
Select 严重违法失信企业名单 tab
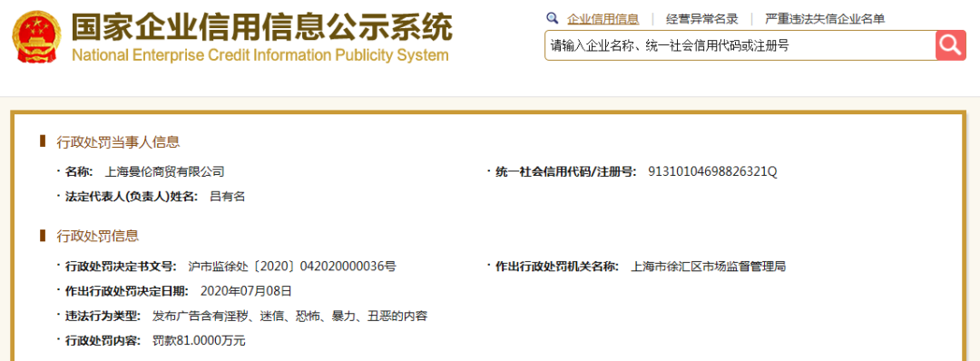(x=825, y=19)
